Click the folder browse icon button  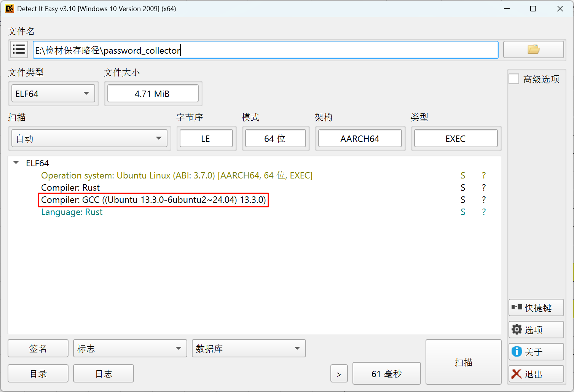(533, 49)
